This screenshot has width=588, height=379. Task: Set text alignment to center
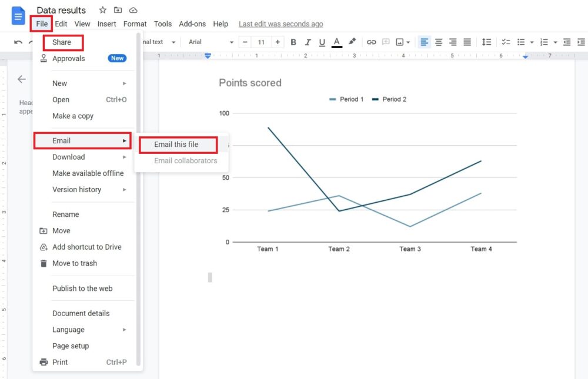(438, 42)
